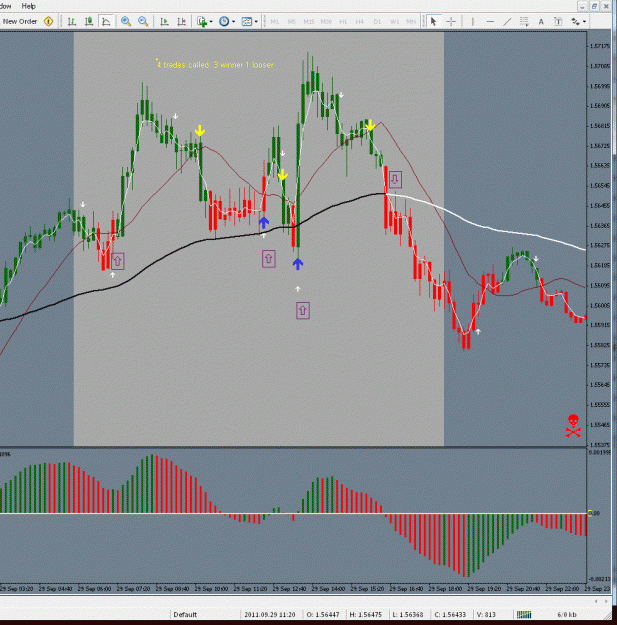
Task: Toggle chart auto scroll
Action: 164,22
